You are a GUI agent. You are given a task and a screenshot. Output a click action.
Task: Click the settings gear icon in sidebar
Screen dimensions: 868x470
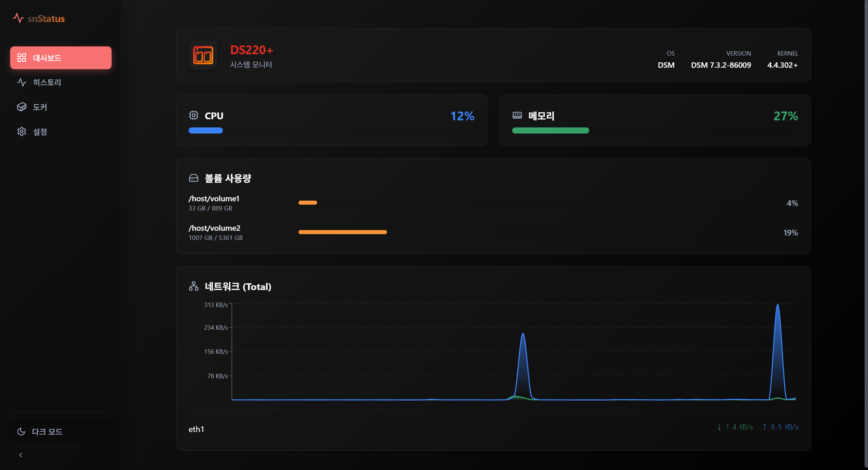coord(22,132)
